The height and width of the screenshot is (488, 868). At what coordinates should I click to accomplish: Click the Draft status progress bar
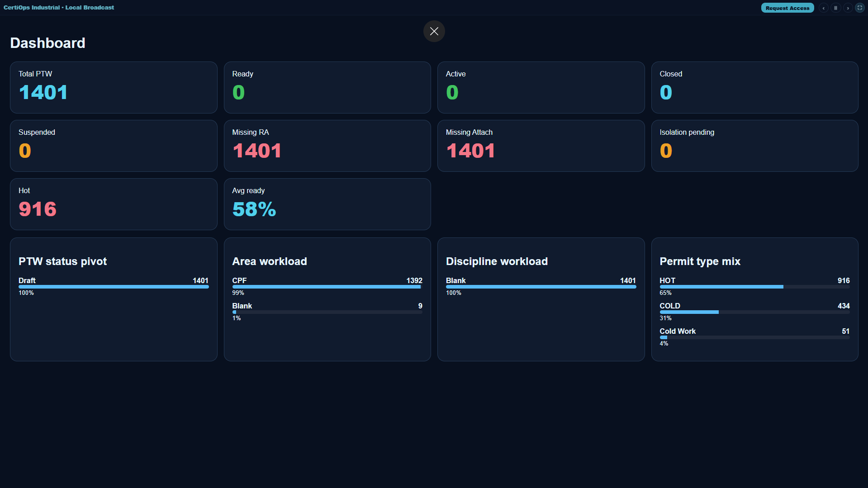coord(114,287)
